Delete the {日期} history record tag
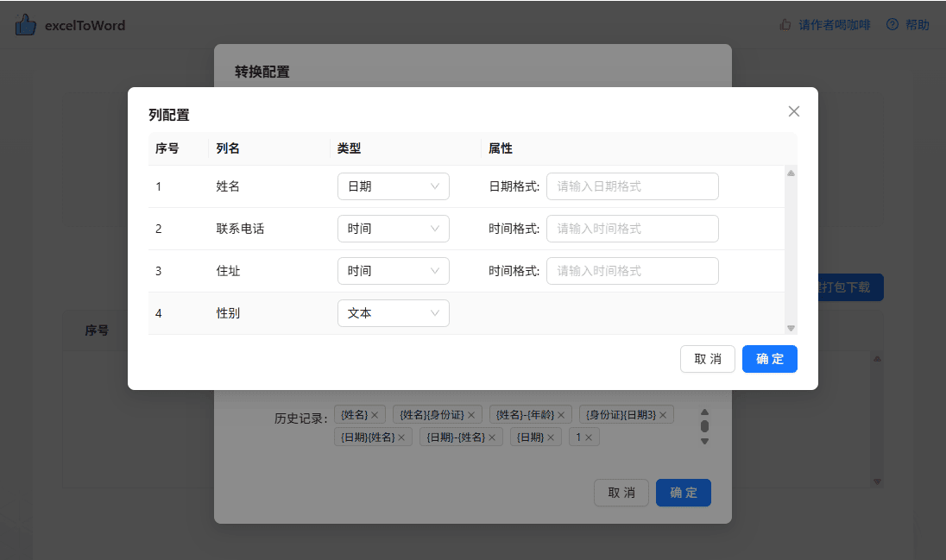This screenshot has height=560, width=946. pos(552,437)
